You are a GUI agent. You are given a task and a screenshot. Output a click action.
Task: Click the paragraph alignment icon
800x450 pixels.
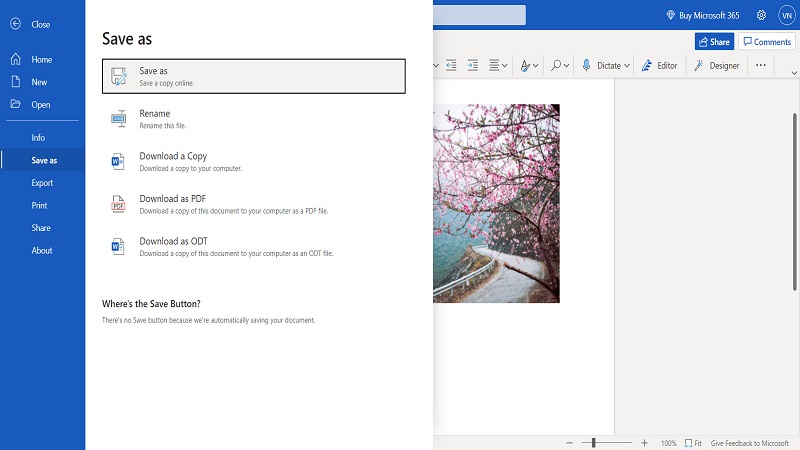(494, 65)
